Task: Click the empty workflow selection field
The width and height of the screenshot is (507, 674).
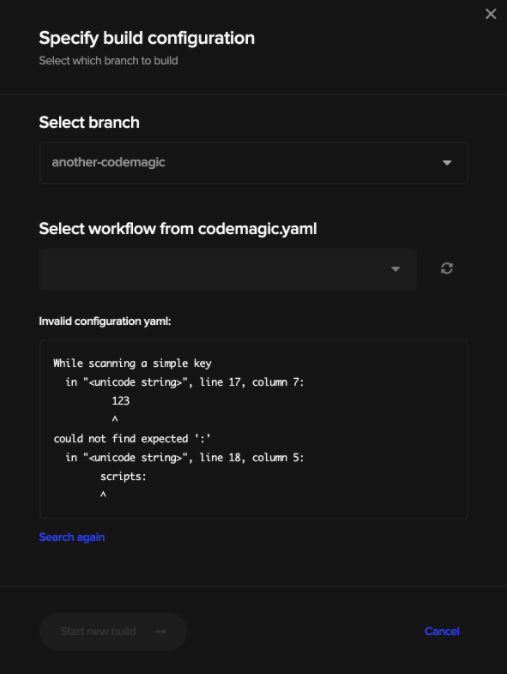Action: [228, 269]
